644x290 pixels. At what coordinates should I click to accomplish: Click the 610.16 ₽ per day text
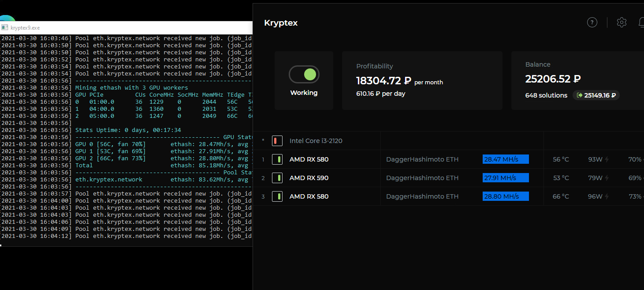click(x=381, y=94)
